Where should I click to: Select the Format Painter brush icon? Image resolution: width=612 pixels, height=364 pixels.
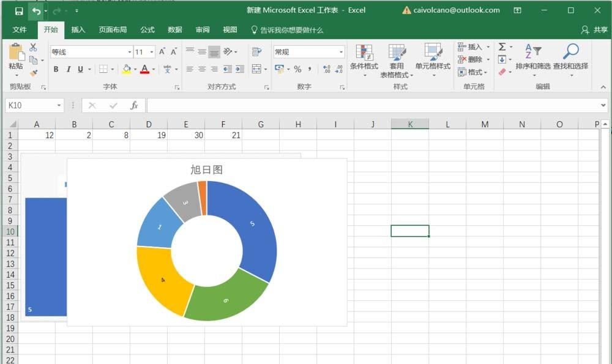(x=34, y=73)
